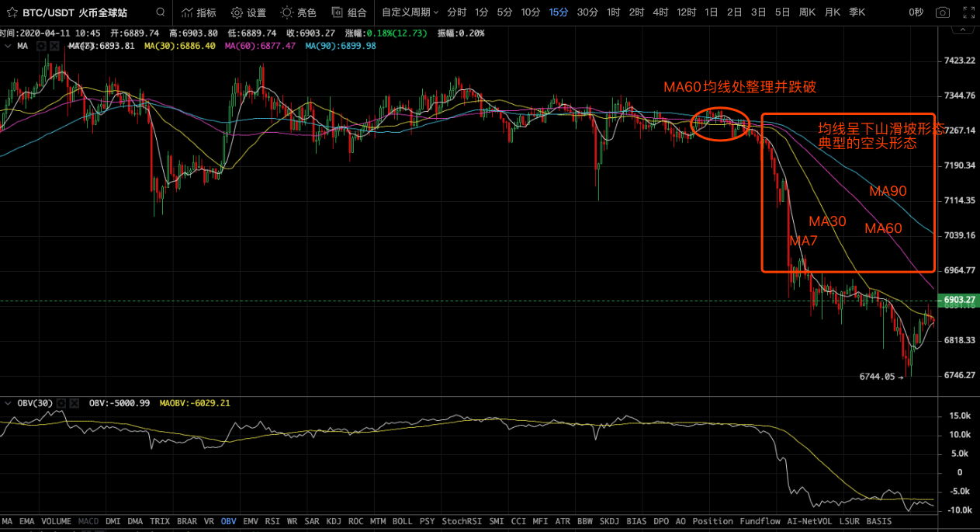
Task: Take a chart screenshot with camera icon
Action: click(942, 12)
